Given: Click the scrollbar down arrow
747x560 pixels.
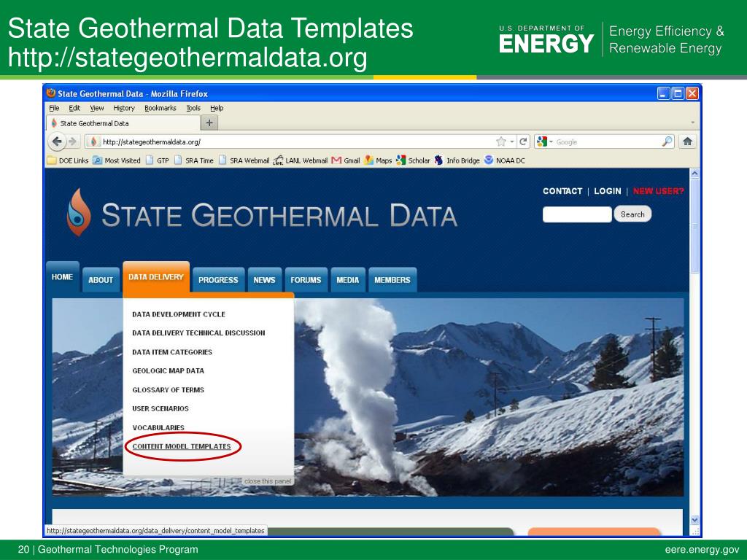Looking at the screenshot, I should [x=694, y=520].
